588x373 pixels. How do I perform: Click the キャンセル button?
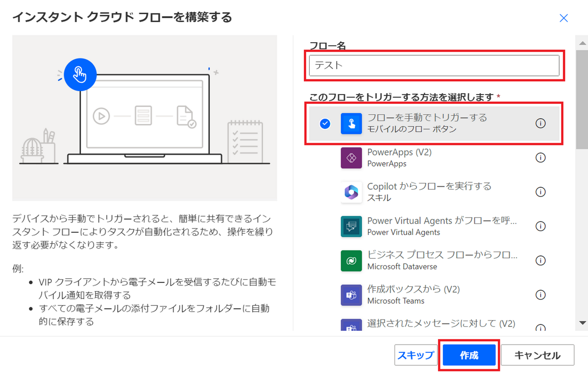(538, 355)
